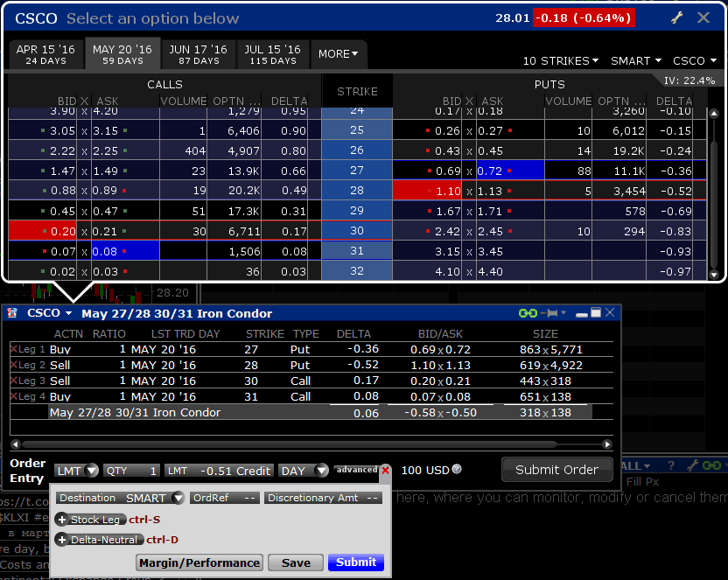Click the QTY quantity field
This screenshot has height=580, width=728.
point(131,471)
